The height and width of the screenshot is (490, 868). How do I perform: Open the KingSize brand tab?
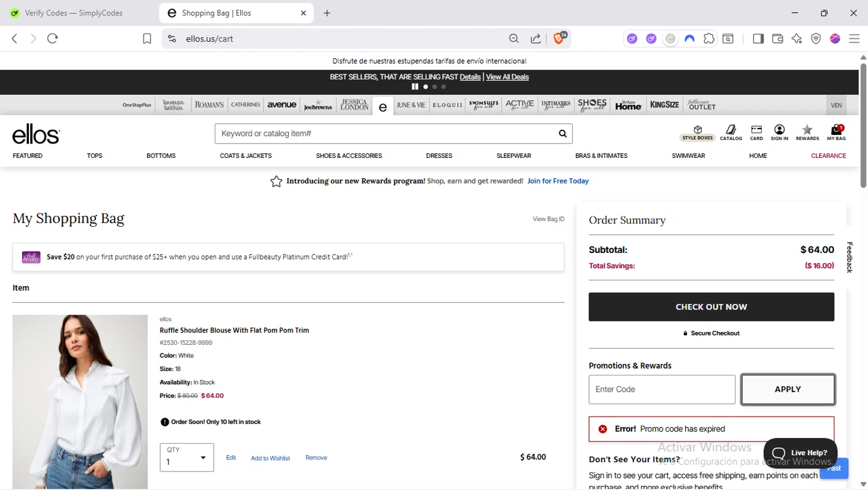664,105
